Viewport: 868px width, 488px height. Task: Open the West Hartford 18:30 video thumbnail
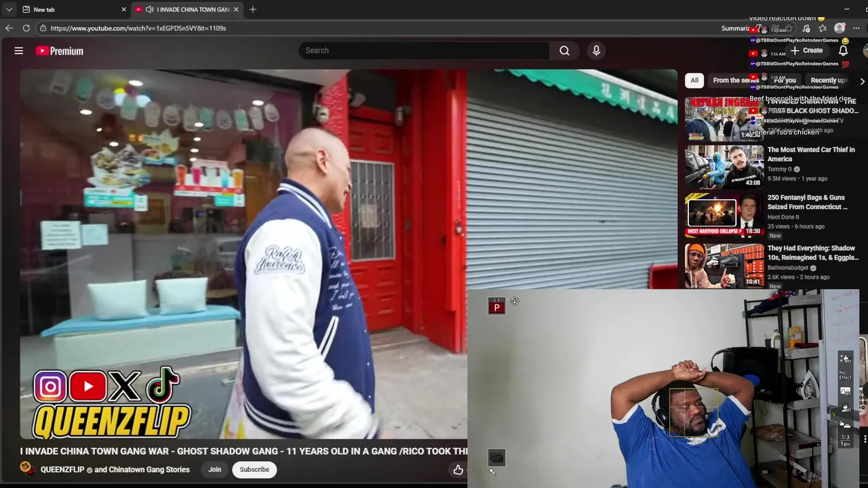[x=724, y=214]
